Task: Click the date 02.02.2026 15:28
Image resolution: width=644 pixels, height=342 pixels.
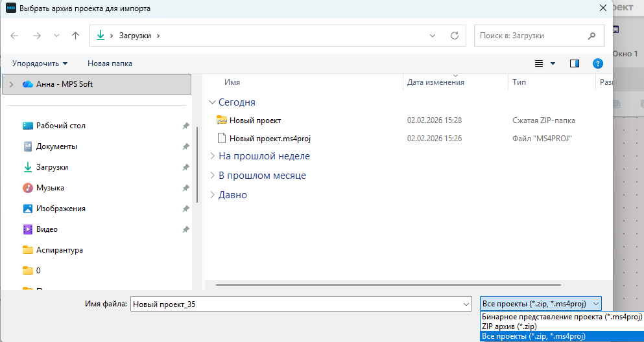Action: [x=435, y=120]
